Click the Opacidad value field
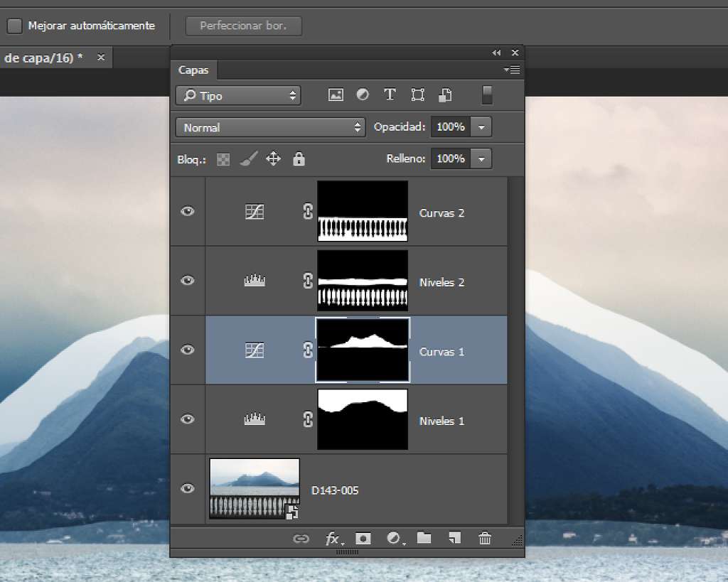Viewport: 728px width, 582px height. 450,126
